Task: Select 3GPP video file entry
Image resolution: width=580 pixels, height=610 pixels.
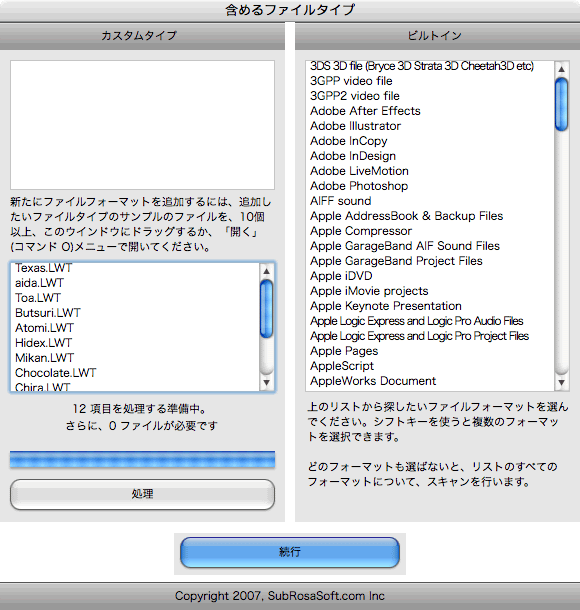Action: [x=351, y=81]
